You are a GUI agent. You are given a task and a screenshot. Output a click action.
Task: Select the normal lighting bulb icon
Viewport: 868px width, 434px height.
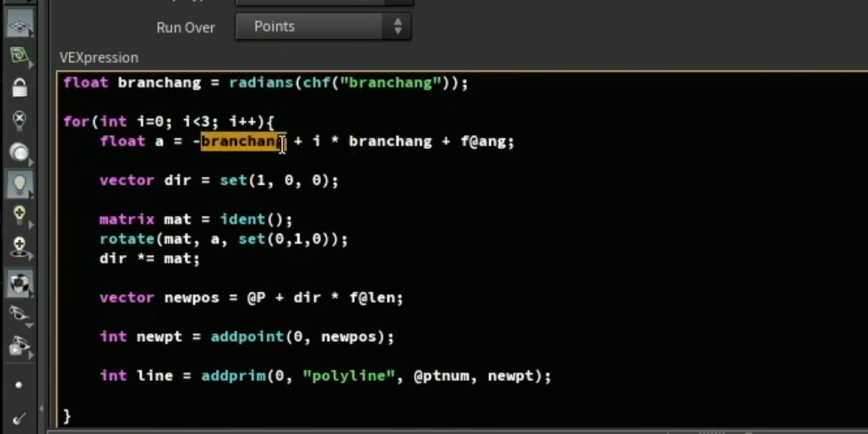coord(20,185)
